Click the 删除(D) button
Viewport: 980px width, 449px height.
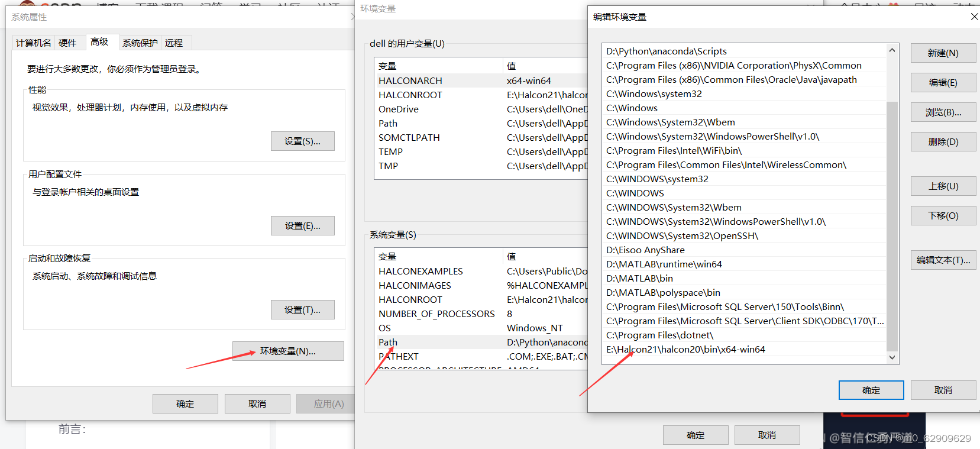click(943, 142)
